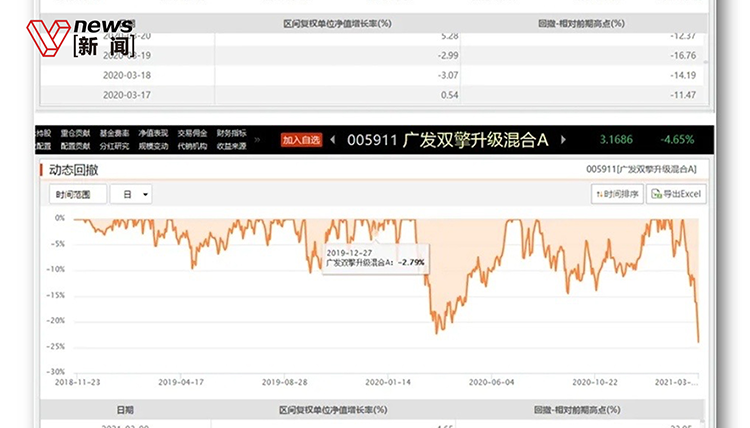Open the 重仓贡献 menu item

tap(75, 133)
